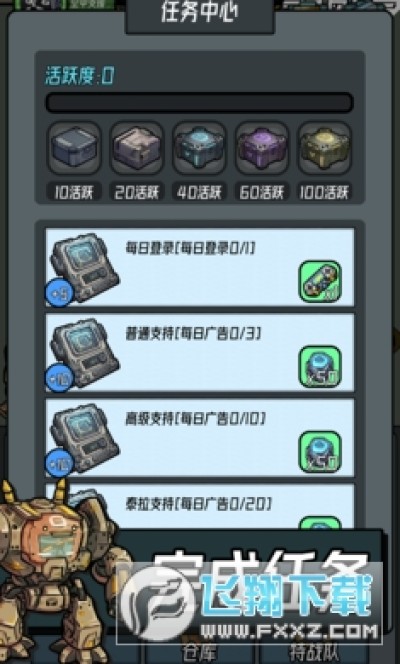Image resolution: width=400 pixels, height=664 pixels.
Task: Tap the device icon of 高级支持 task
Action: point(85,438)
